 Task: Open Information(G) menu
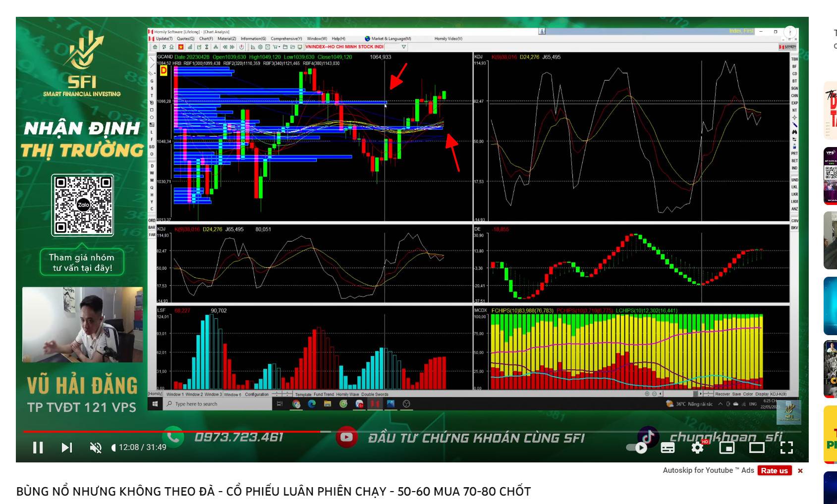tap(253, 39)
